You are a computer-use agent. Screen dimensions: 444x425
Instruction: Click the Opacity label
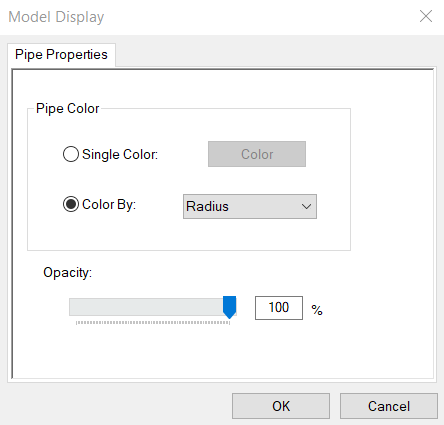68,273
